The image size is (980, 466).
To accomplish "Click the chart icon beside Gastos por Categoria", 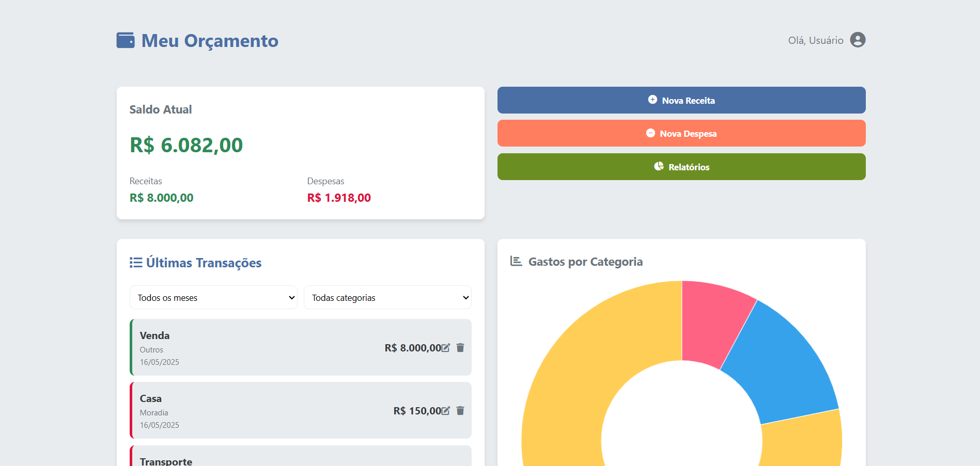I will (516, 261).
